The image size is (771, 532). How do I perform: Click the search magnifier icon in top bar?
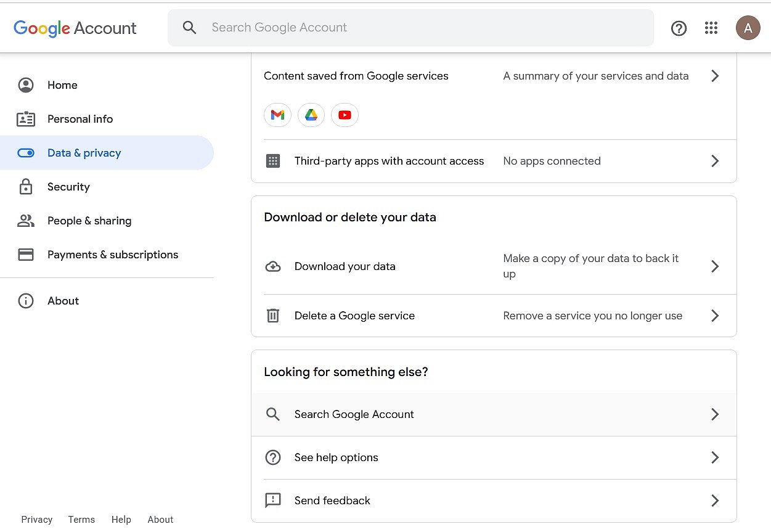[189, 28]
